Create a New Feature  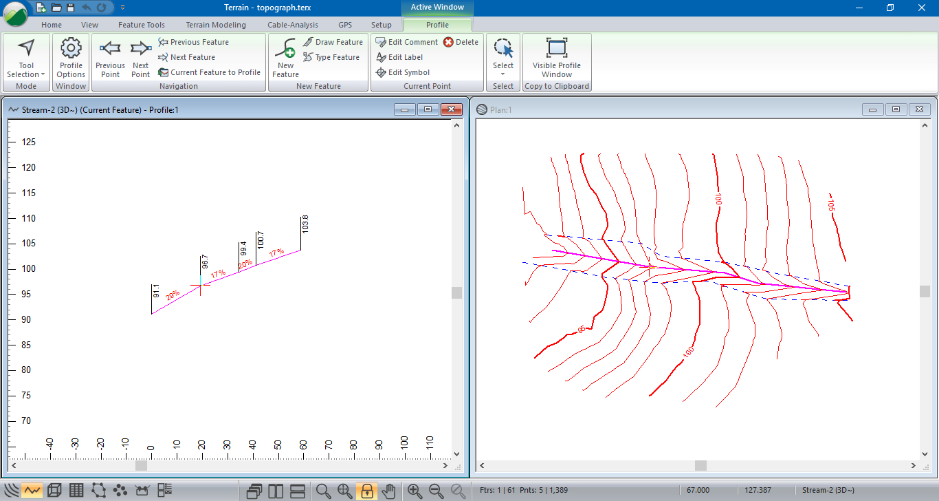click(286, 57)
